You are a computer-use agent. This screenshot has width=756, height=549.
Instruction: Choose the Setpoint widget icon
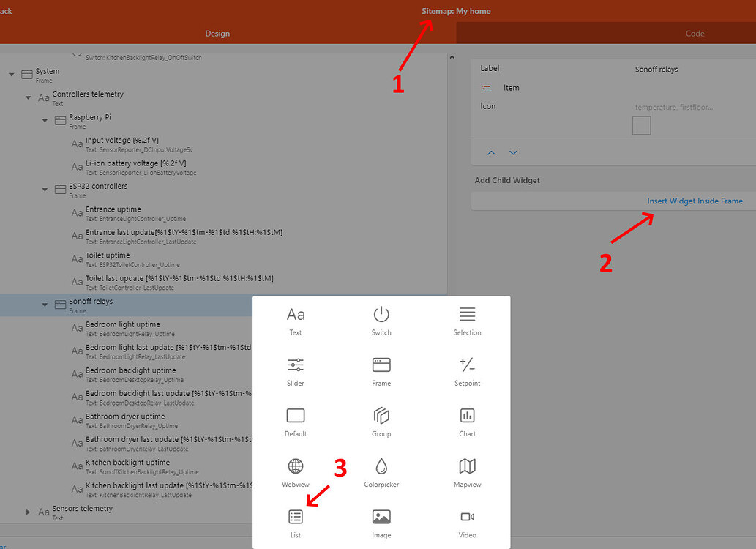467,365
